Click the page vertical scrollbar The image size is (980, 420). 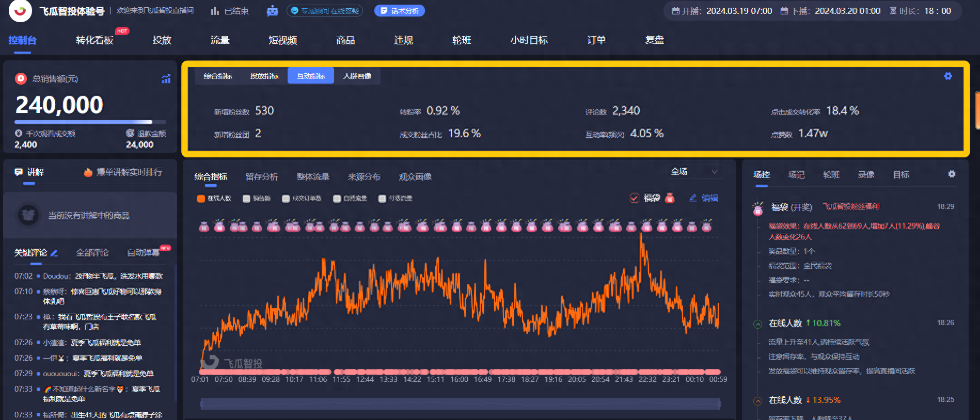click(x=977, y=110)
